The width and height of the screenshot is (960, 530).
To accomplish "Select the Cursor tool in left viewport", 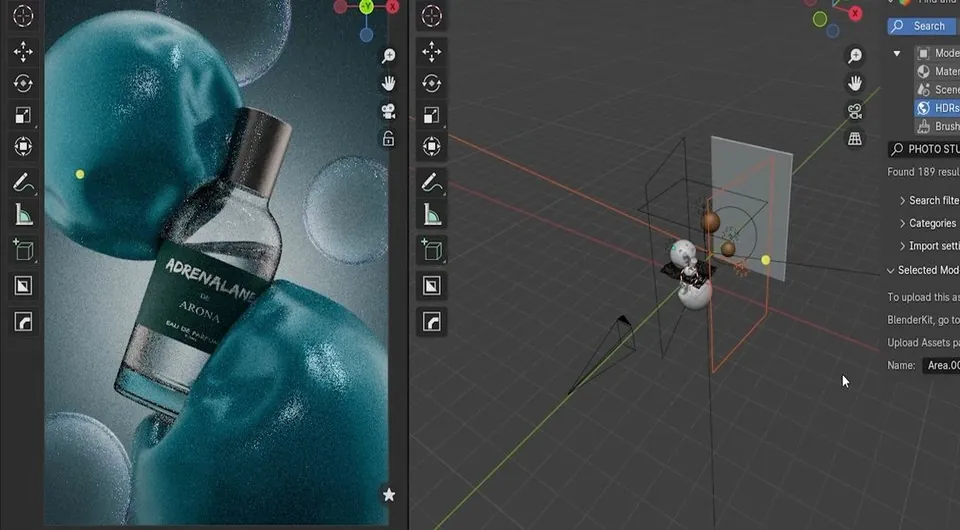I will pyautogui.click(x=23, y=16).
